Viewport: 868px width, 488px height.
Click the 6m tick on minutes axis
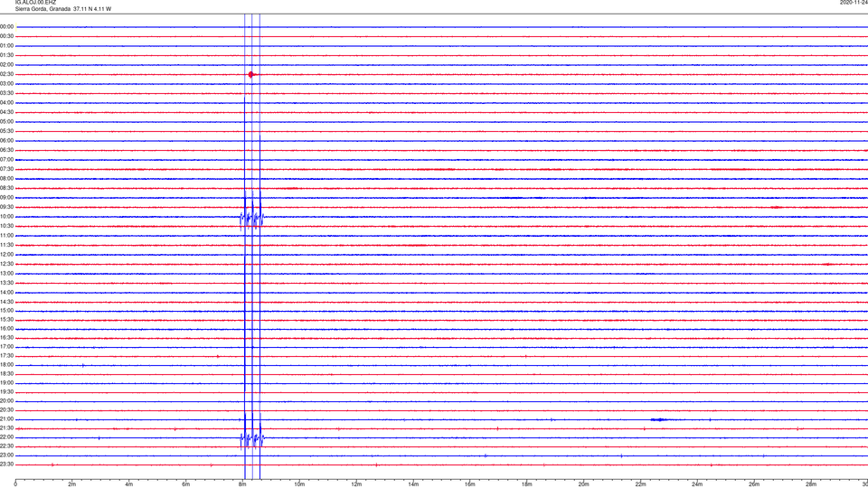[x=186, y=484]
